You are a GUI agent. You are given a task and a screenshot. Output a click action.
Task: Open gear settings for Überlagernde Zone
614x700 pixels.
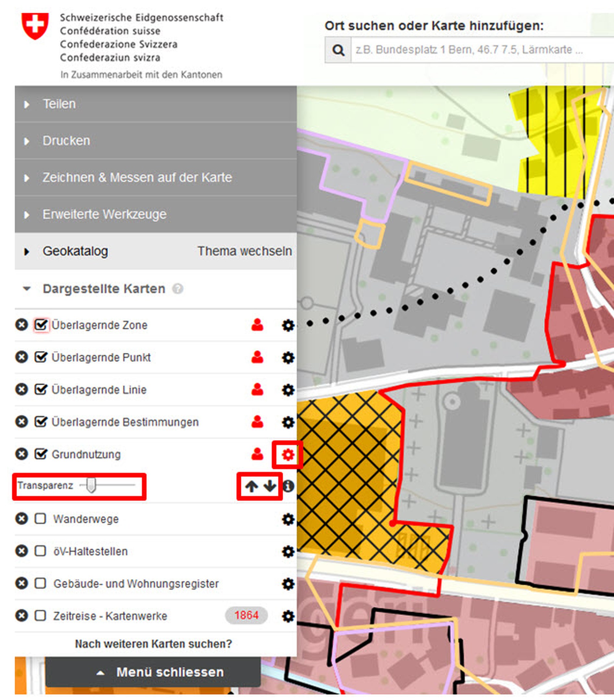(x=288, y=325)
